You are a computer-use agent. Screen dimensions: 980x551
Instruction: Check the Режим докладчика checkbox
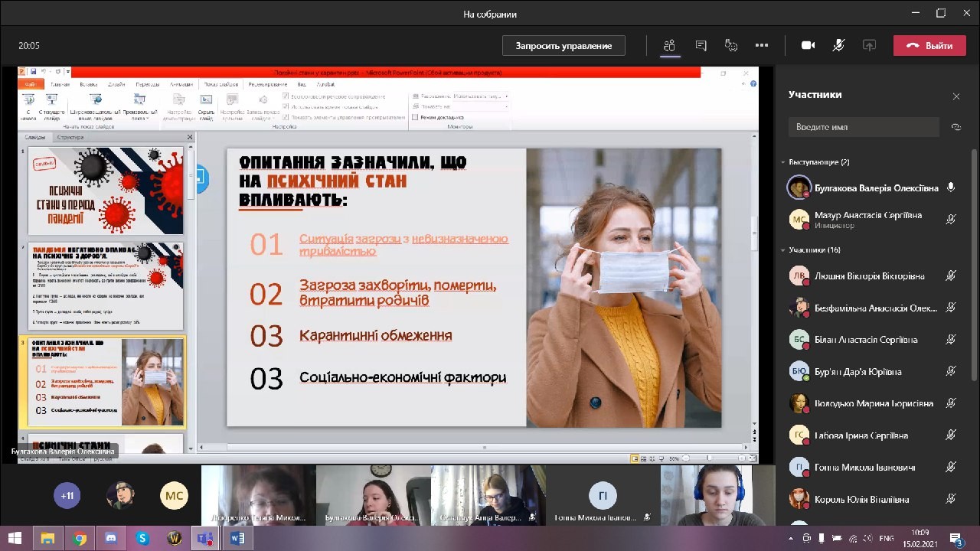click(415, 117)
